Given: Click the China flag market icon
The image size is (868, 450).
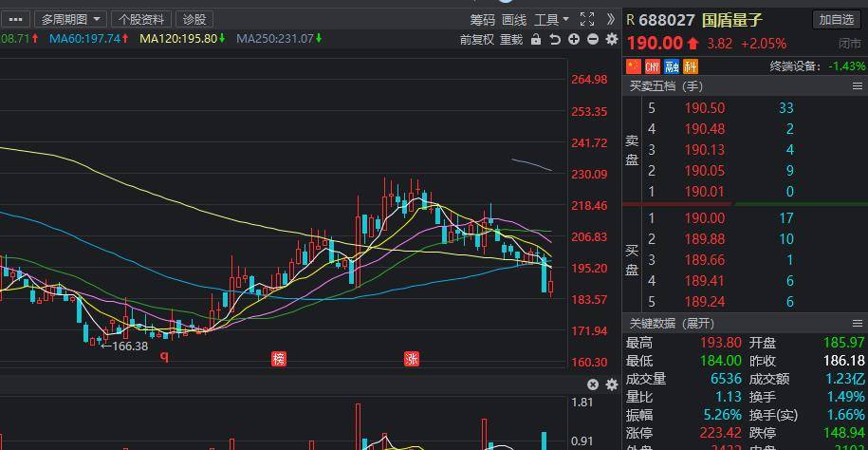Looking at the screenshot, I should click(634, 66).
